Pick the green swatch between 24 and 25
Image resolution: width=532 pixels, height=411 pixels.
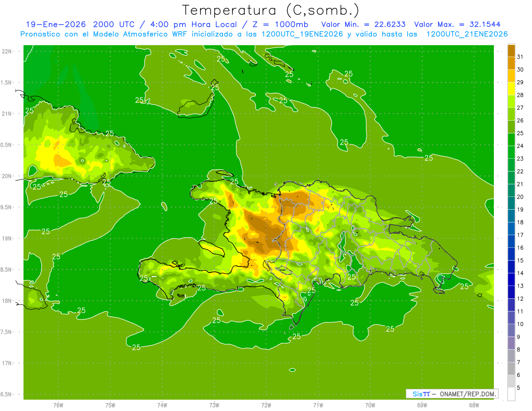[511, 139]
